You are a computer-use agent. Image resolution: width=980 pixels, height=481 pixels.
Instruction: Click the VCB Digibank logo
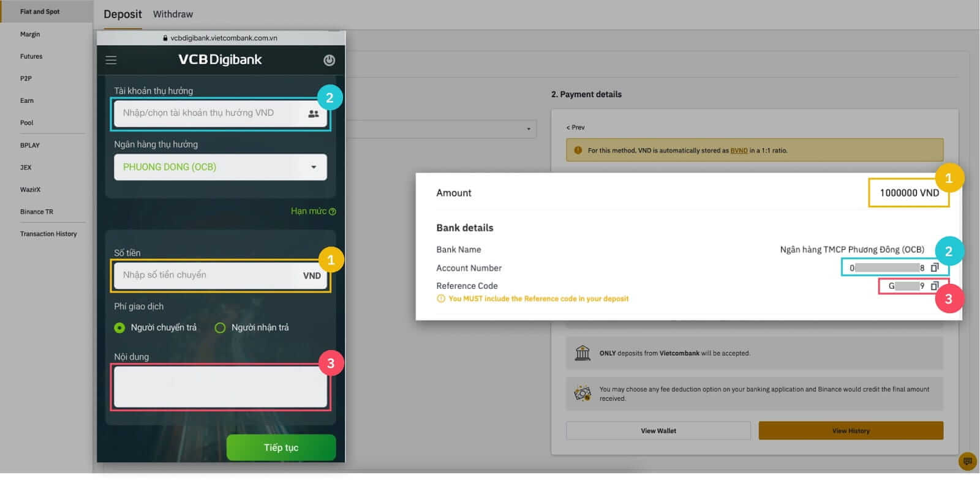tap(220, 60)
